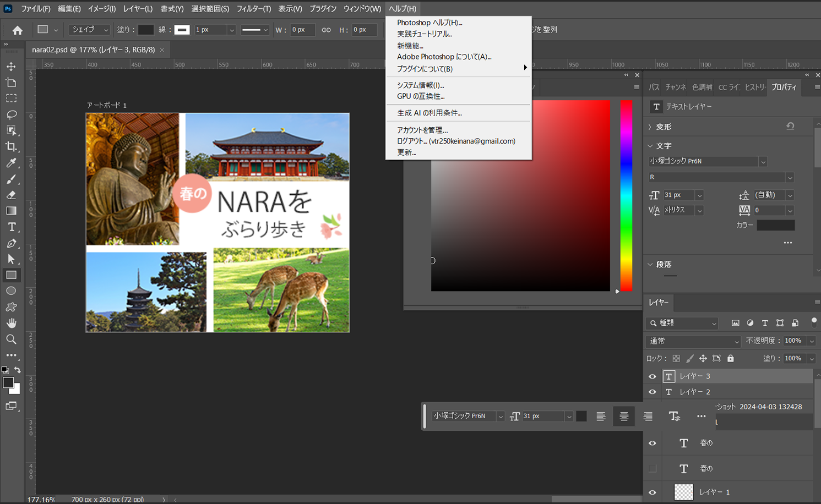Open the screen mode icon in toolbar

(x=11, y=406)
